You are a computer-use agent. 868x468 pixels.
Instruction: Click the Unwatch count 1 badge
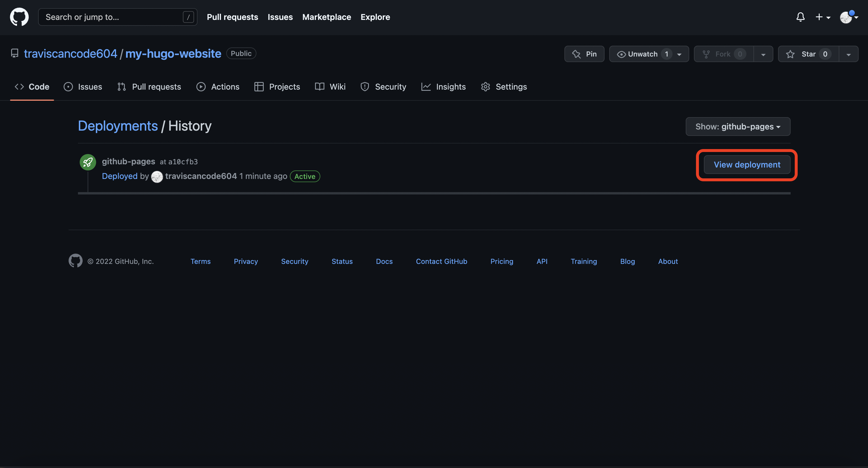tap(666, 54)
